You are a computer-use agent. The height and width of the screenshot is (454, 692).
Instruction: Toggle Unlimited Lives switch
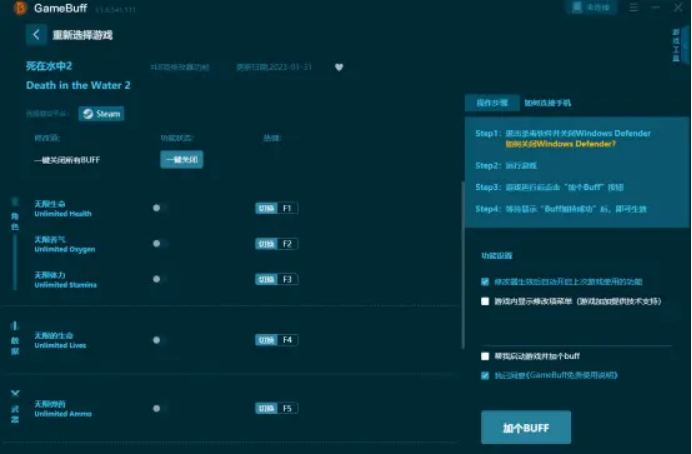[159, 340]
